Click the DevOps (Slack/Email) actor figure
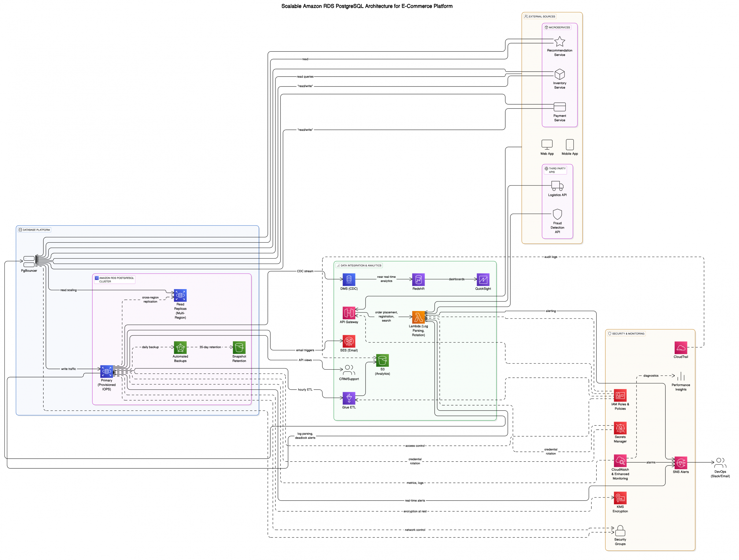The height and width of the screenshot is (560, 739). (x=720, y=462)
